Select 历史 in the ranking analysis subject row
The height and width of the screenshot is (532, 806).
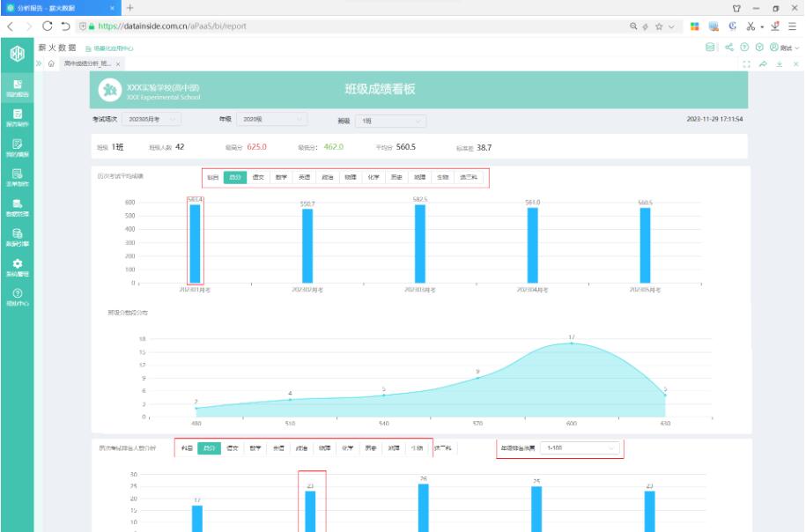[x=371, y=448]
